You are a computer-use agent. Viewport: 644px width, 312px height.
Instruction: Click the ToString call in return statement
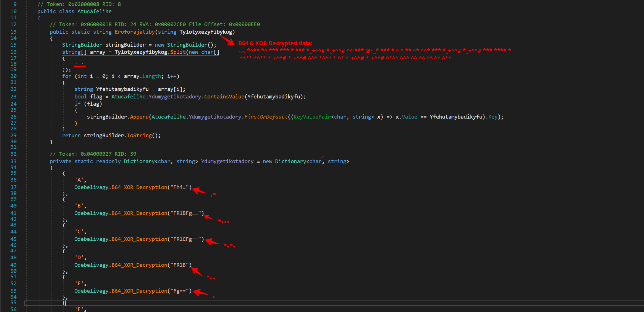(139, 136)
